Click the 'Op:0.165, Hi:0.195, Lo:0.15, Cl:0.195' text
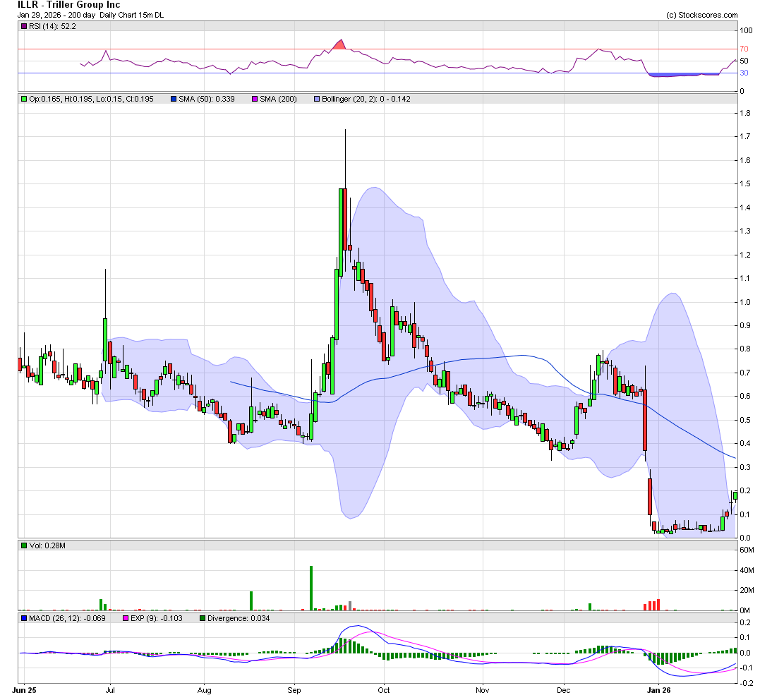Screen dimensions: 760x700 (91, 99)
